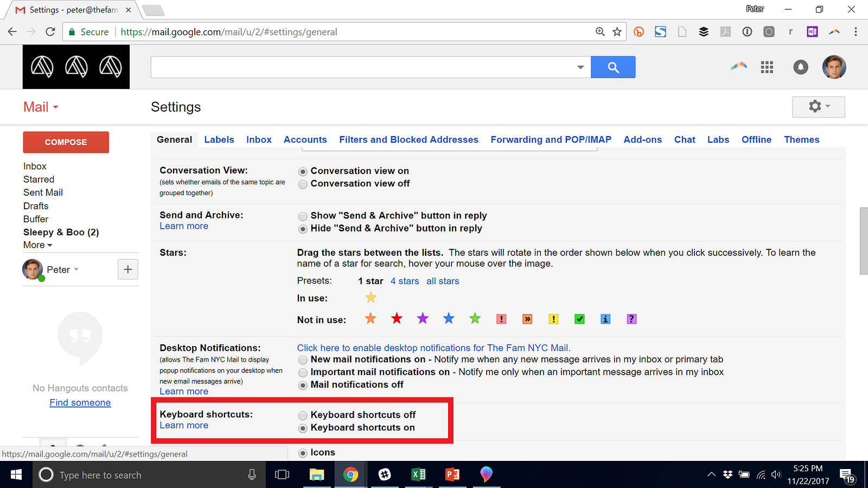Click the red exclamation mark icon

pos(501,319)
